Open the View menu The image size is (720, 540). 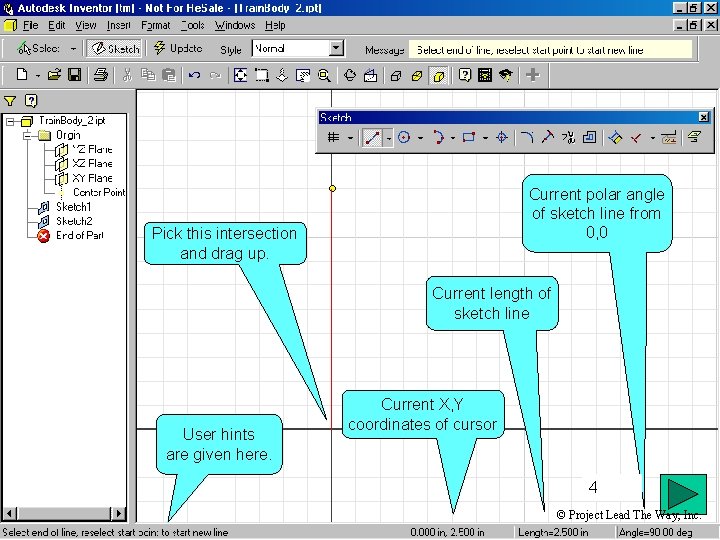click(86, 25)
